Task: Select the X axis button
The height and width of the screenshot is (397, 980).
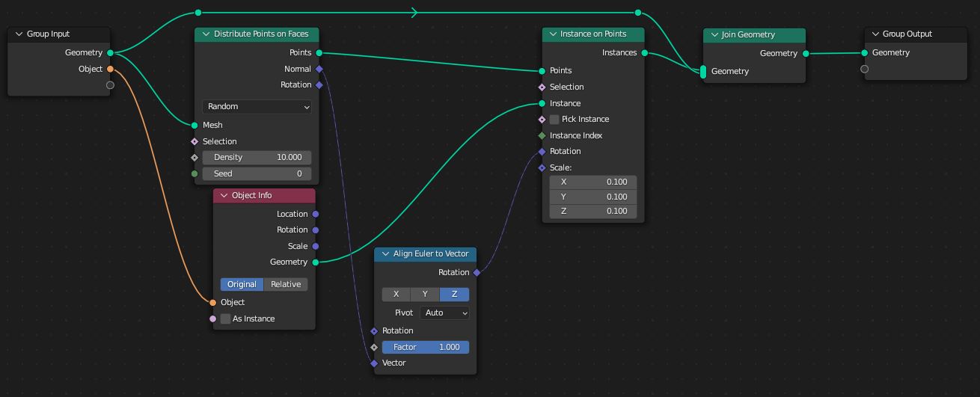Action: pos(396,295)
